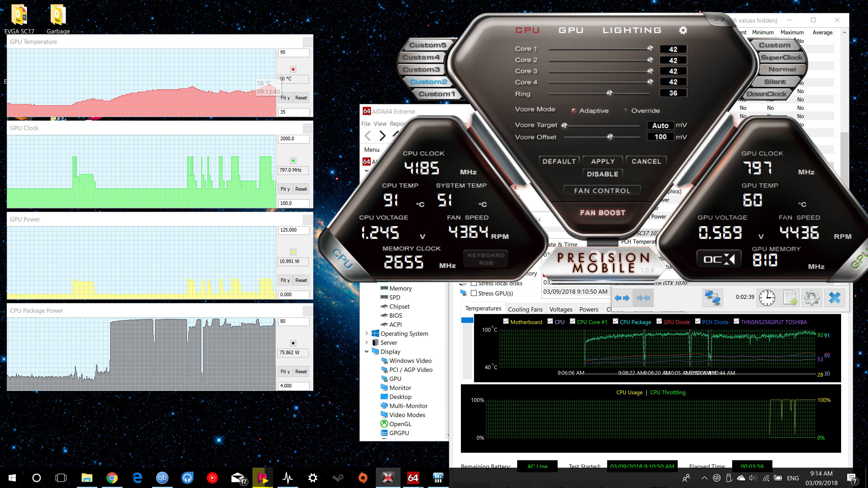
Task: Select the Custom2 profile
Action: tap(428, 82)
